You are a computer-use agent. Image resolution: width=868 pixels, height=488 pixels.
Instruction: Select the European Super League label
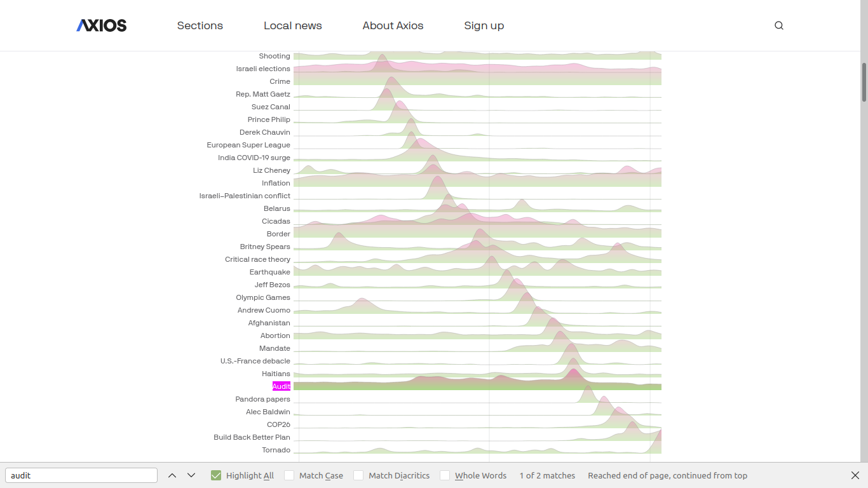click(248, 145)
